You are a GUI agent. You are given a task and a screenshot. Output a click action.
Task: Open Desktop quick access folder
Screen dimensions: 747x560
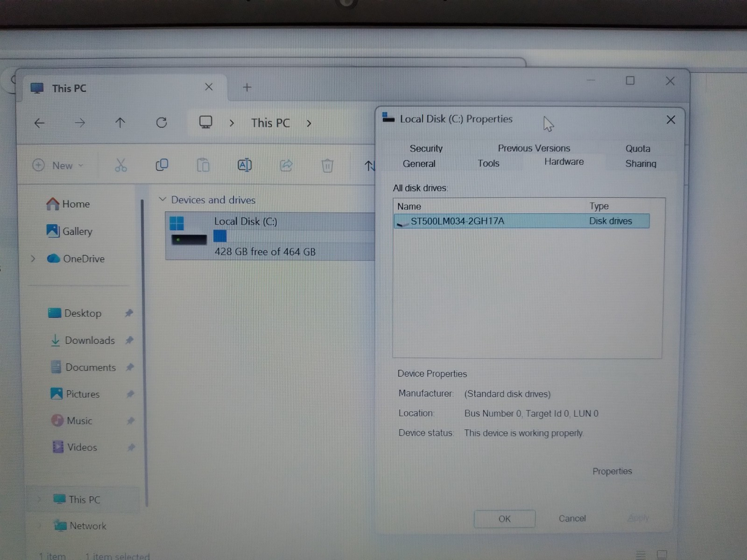(75, 313)
